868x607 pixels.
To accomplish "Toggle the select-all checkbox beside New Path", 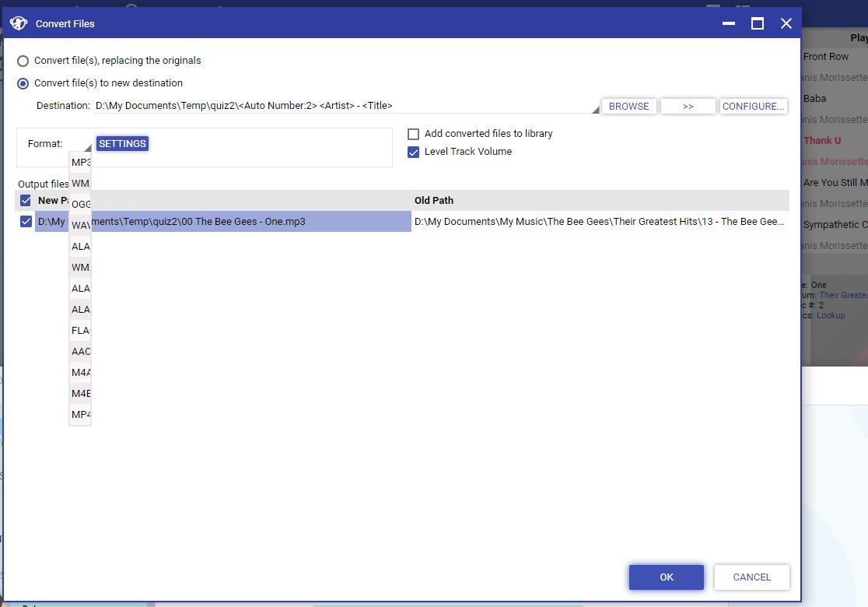I will tap(26, 201).
